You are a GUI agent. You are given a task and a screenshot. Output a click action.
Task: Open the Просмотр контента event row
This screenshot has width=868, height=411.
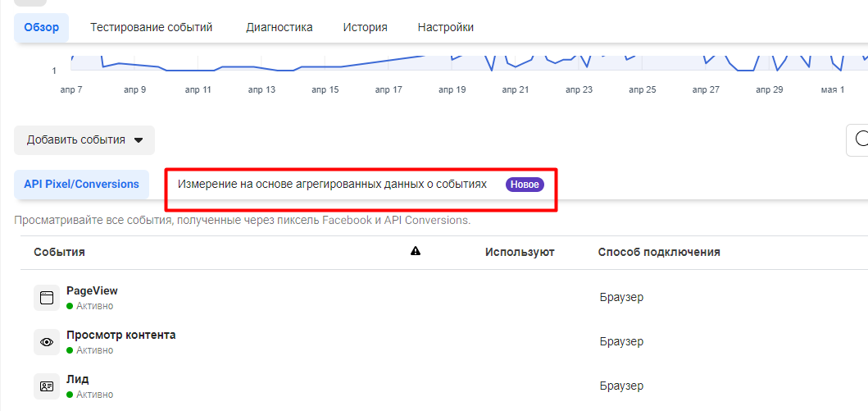[120, 335]
